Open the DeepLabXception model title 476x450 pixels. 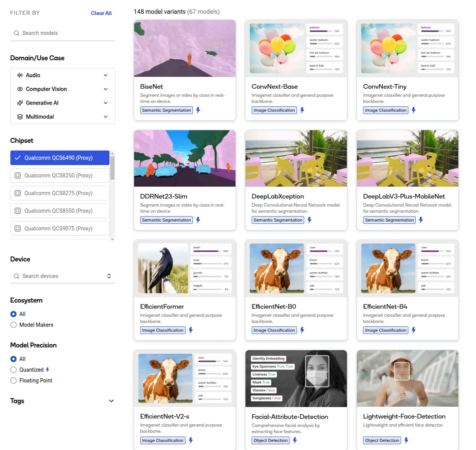[278, 196]
